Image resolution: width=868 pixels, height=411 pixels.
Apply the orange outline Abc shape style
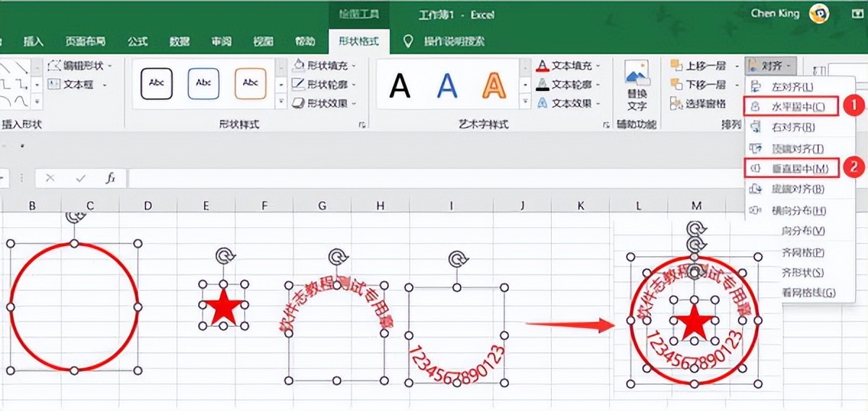(250, 82)
